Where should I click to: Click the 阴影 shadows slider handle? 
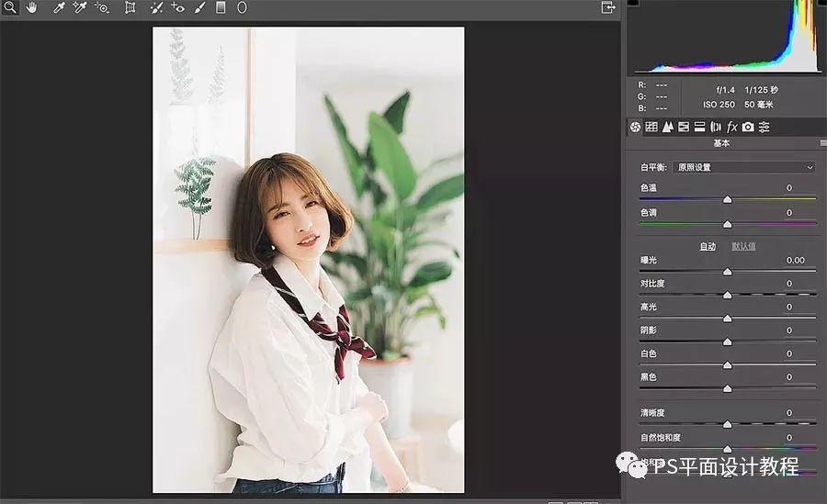pyautogui.click(x=728, y=342)
